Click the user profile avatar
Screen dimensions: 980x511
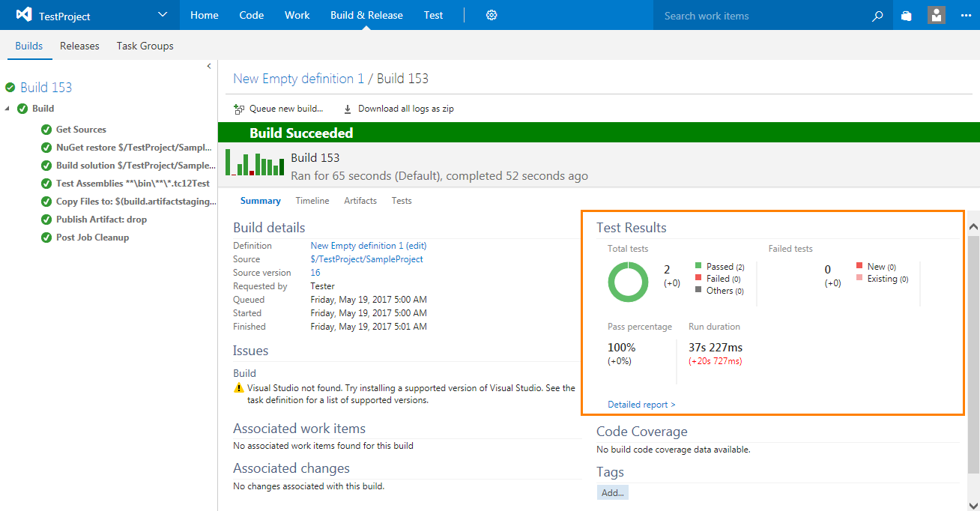click(x=936, y=15)
